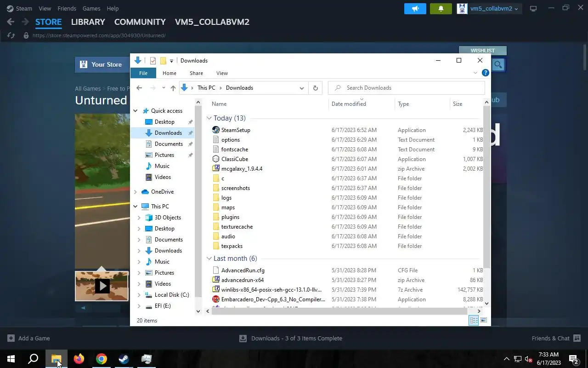
Task: Click Explorer Properties quick access icon
Action: point(153,61)
